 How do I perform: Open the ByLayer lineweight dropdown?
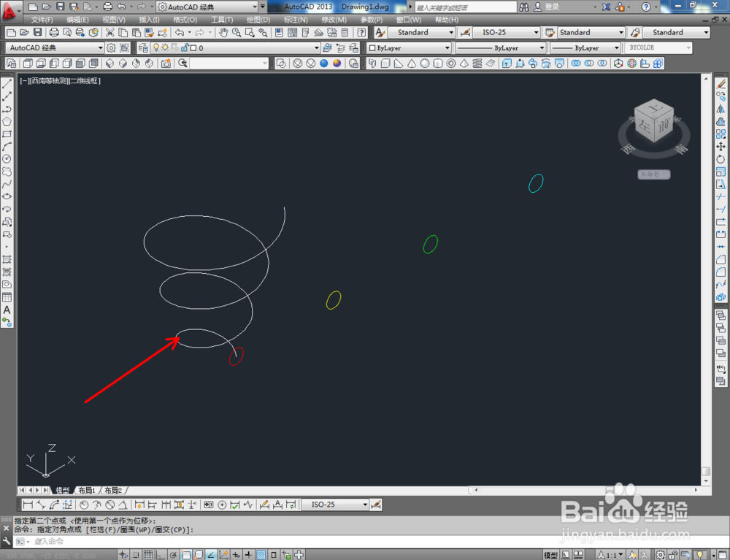(x=617, y=48)
